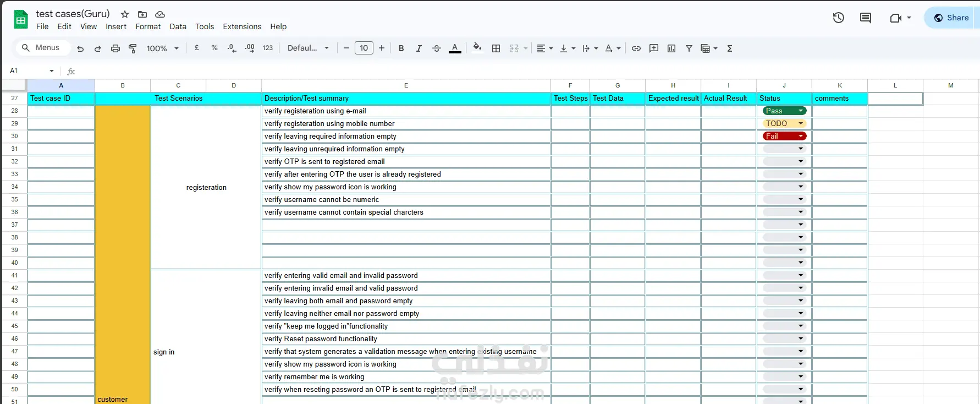Open the Extensions menu
The image size is (980, 404).
click(242, 26)
